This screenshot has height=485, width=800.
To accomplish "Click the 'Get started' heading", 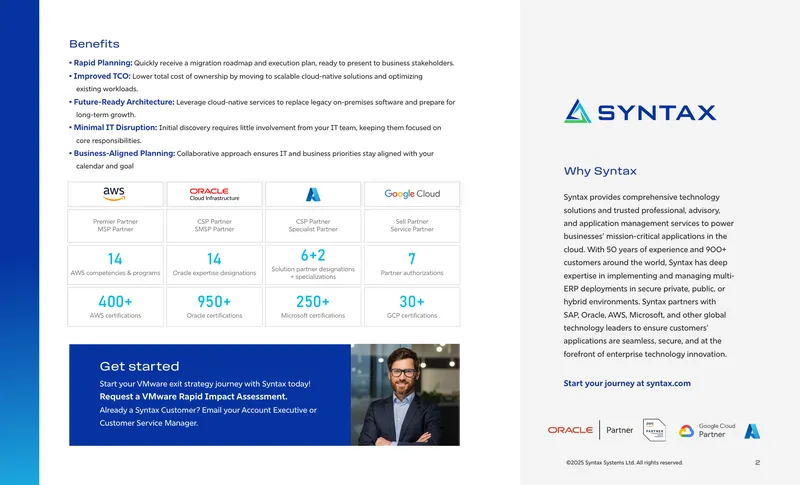I will pos(139,366).
